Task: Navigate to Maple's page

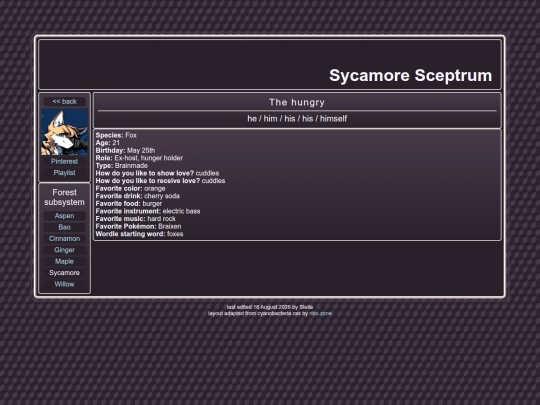Action: (64, 261)
